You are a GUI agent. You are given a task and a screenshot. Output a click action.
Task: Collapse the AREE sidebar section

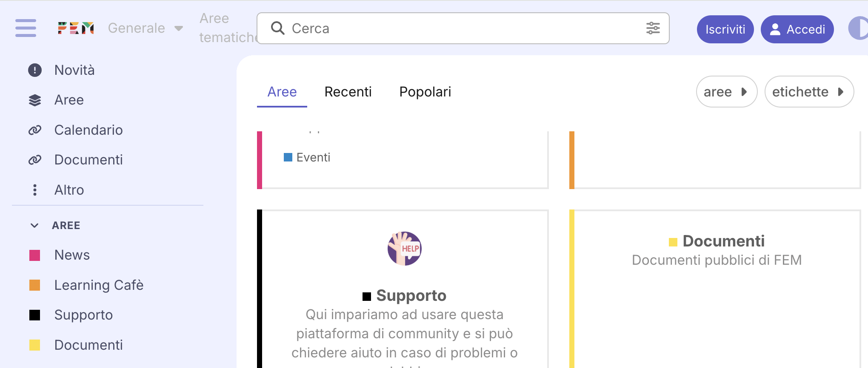click(35, 225)
